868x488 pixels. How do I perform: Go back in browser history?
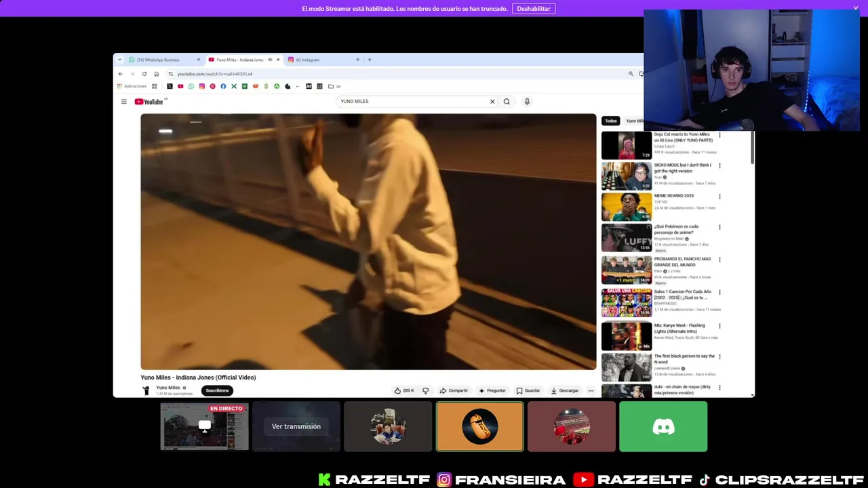(121, 74)
